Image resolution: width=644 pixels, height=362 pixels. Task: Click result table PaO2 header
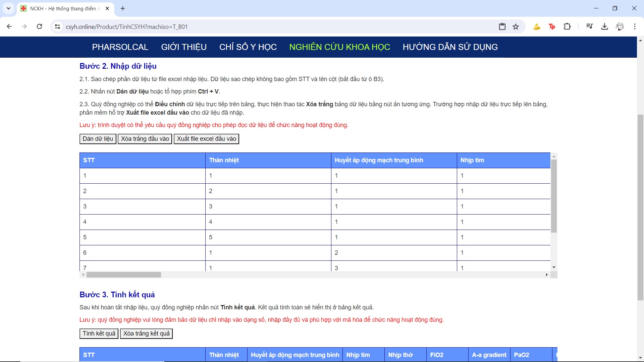pyautogui.click(x=531, y=355)
